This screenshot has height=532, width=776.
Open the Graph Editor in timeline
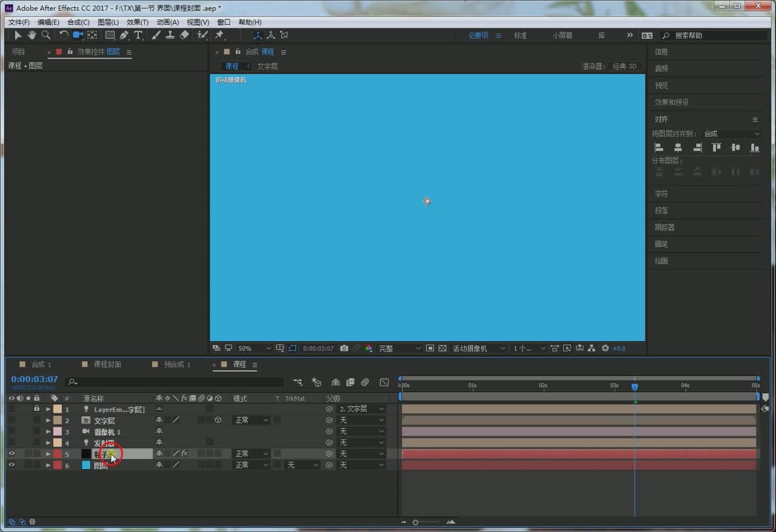(384, 382)
